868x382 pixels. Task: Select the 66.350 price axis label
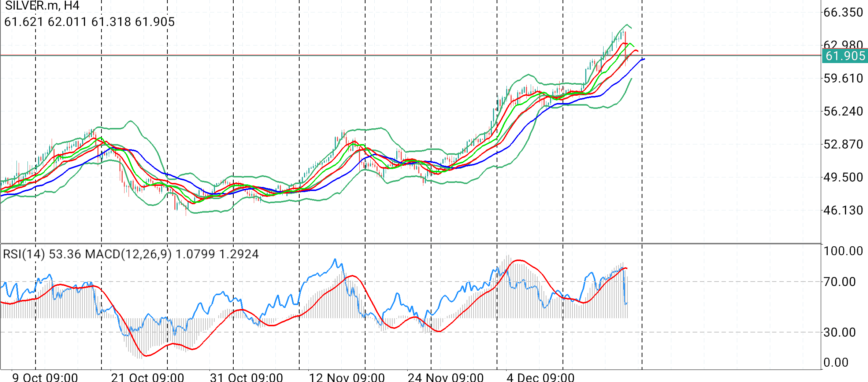point(843,12)
